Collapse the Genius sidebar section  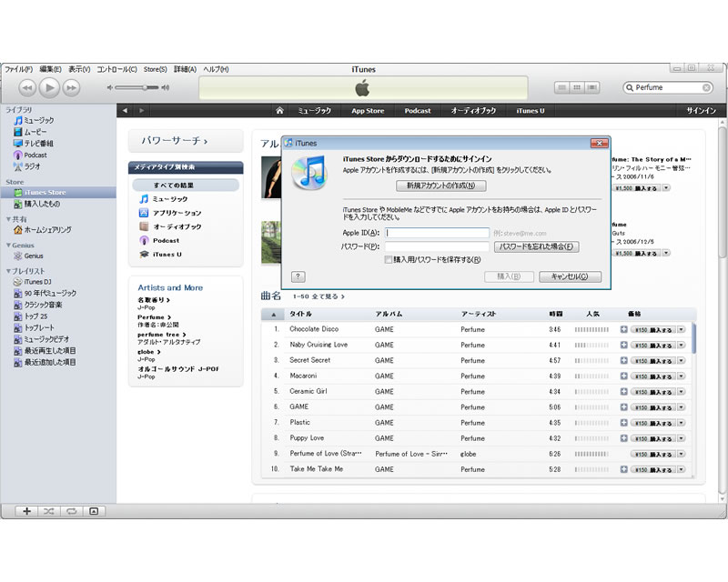pyautogui.click(x=8, y=246)
